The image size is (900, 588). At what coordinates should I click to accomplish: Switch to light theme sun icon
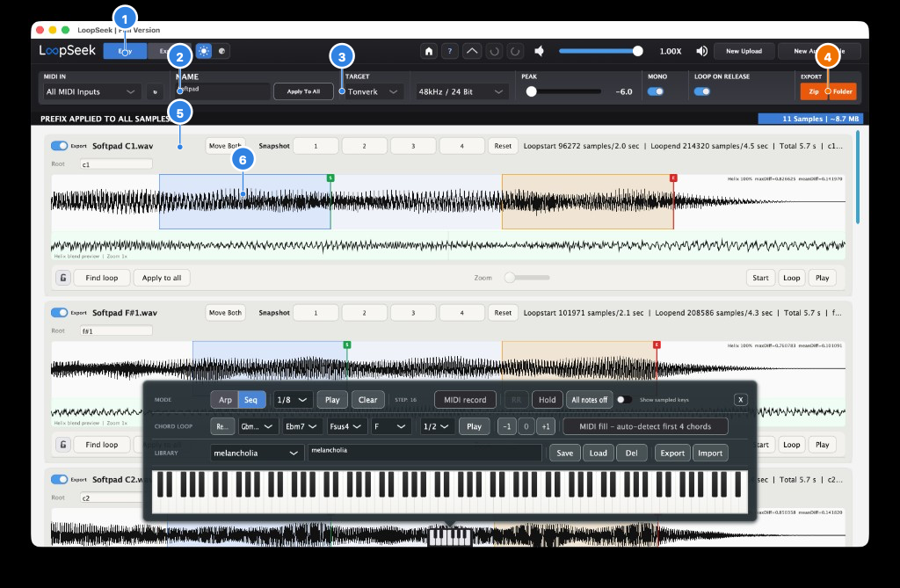click(x=204, y=51)
